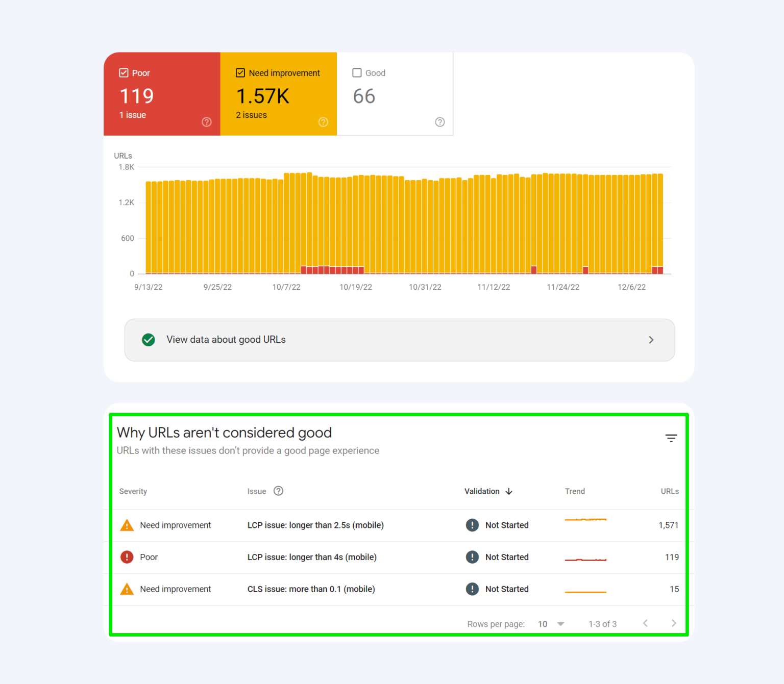Image resolution: width=784 pixels, height=684 pixels.
Task: Select the Poor 119 card
Action: click(162, 94)
